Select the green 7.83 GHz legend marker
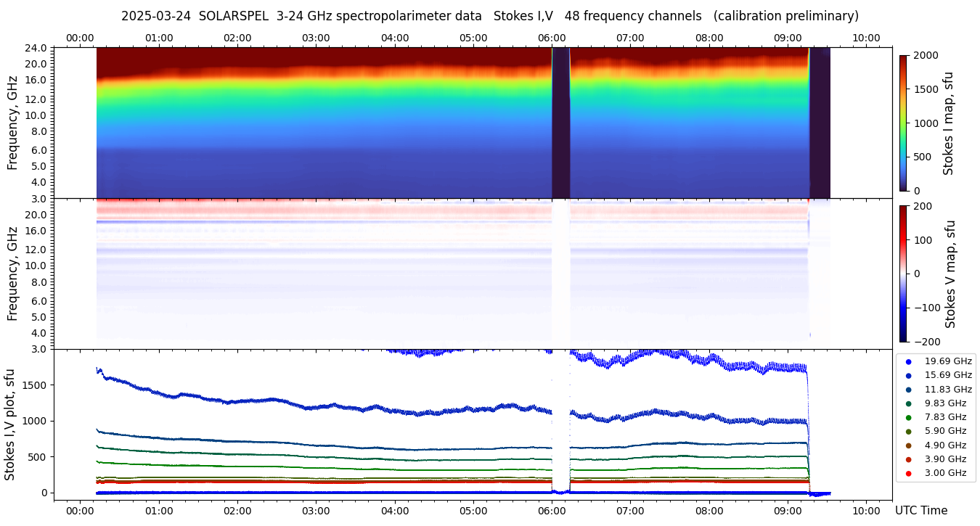Screen dimensions: 980x526 coord(908,417)
